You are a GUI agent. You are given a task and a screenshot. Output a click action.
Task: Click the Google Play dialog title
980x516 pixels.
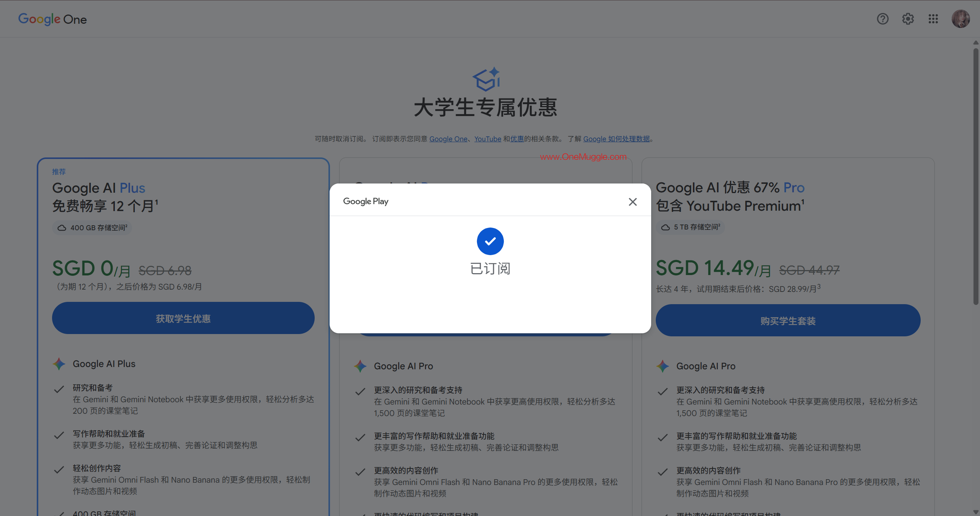[366, 201]
